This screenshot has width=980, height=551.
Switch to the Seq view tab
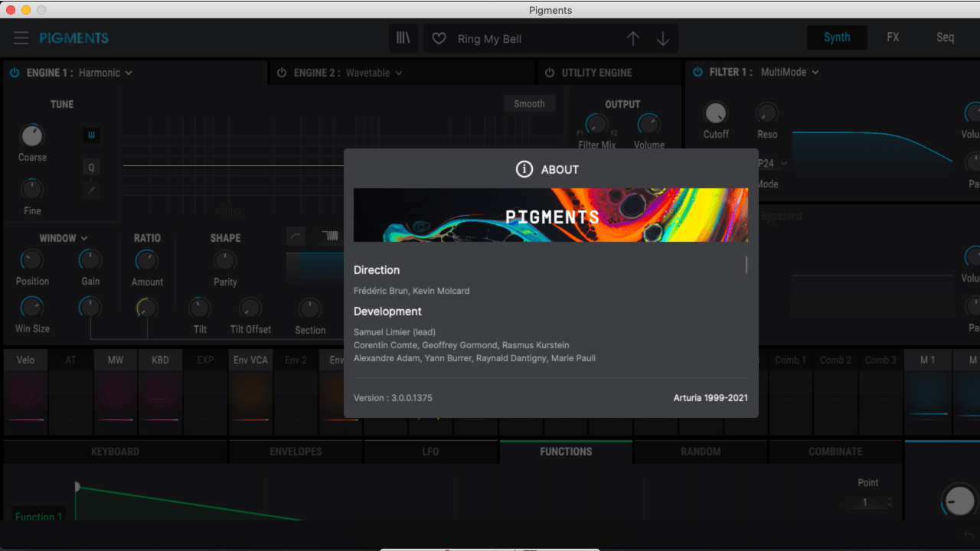point(946,37)
